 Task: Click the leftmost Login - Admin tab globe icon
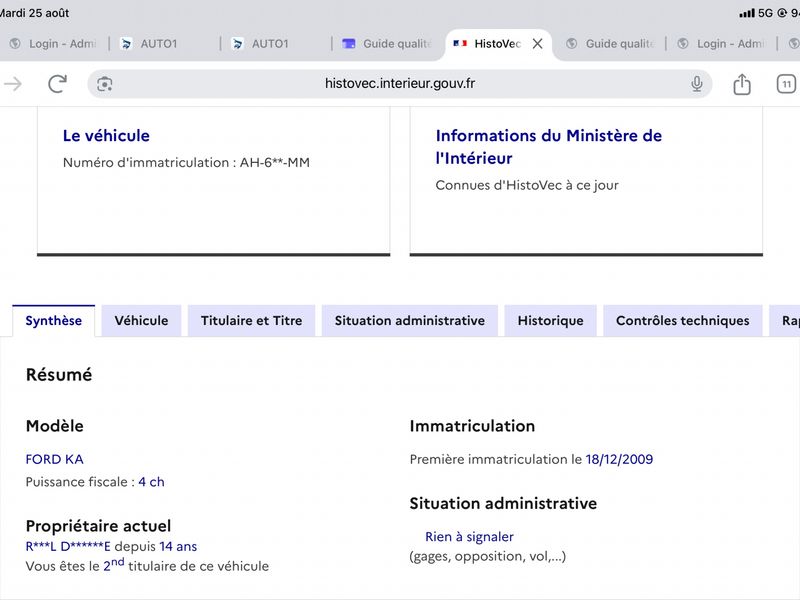pyautogui.click(x=15, y=44)
